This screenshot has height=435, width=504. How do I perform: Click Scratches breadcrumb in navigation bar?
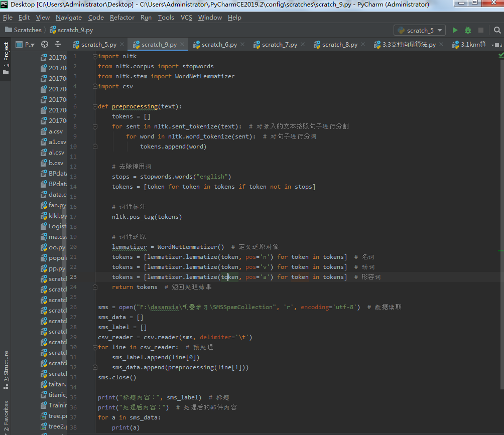click(24, 30)
